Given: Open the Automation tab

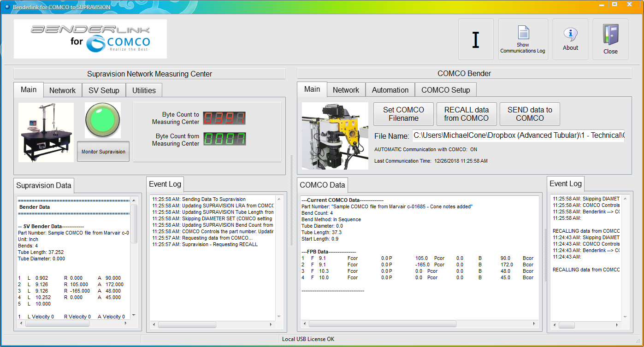Looking at the screenshot, I should point(390,90).
